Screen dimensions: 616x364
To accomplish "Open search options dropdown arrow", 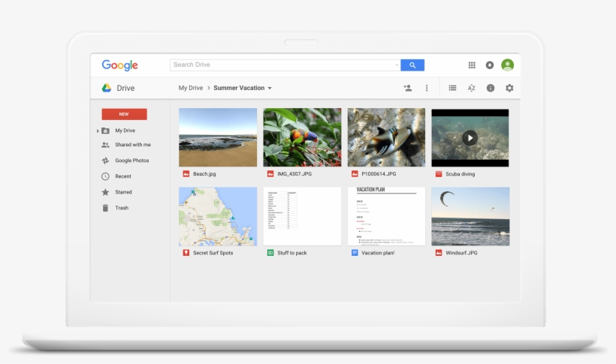I will click(397, 65).
